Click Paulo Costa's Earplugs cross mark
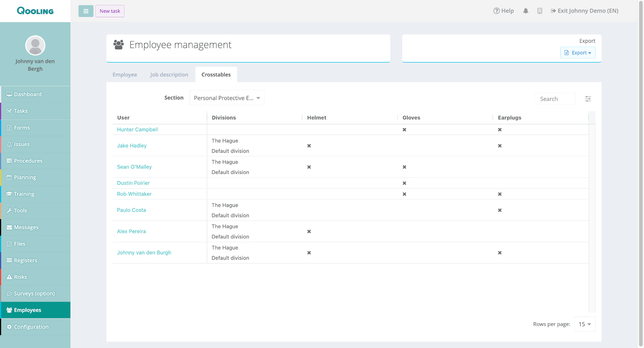644x348 pixels. pyautogui.click(x=500, y=210)
